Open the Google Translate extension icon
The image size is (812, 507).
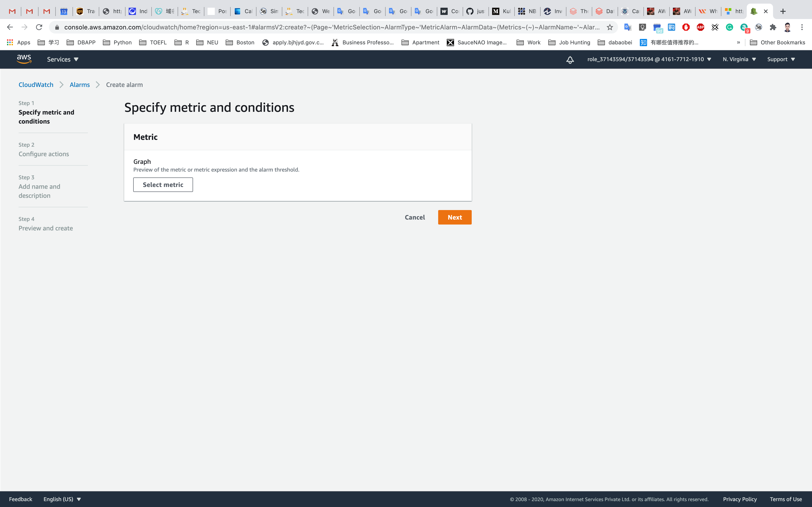(x=628, y=27)
